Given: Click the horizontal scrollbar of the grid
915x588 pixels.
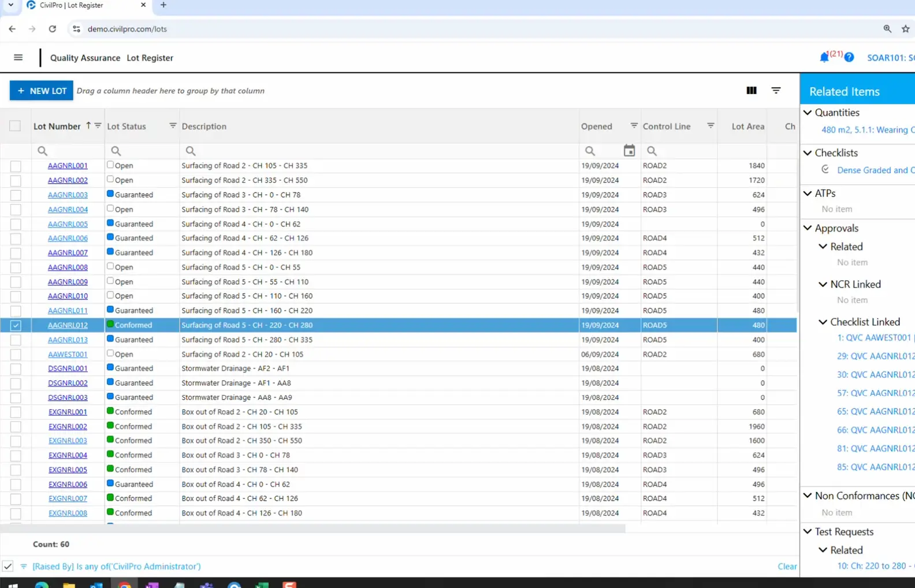Looking at the screenshot, I should tap(313, 528).
